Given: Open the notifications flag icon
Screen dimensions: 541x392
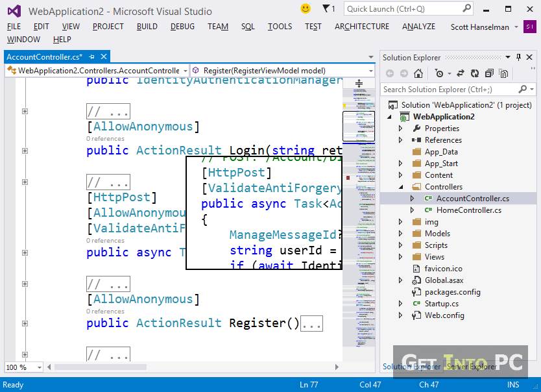Looking at the screenshot, I should point(326,8).
